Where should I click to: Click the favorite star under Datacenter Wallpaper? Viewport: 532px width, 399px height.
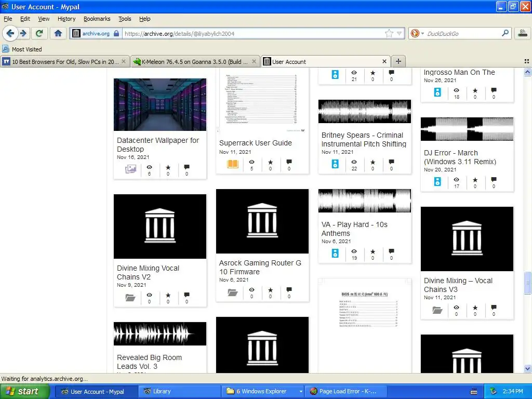pos(168,167)
